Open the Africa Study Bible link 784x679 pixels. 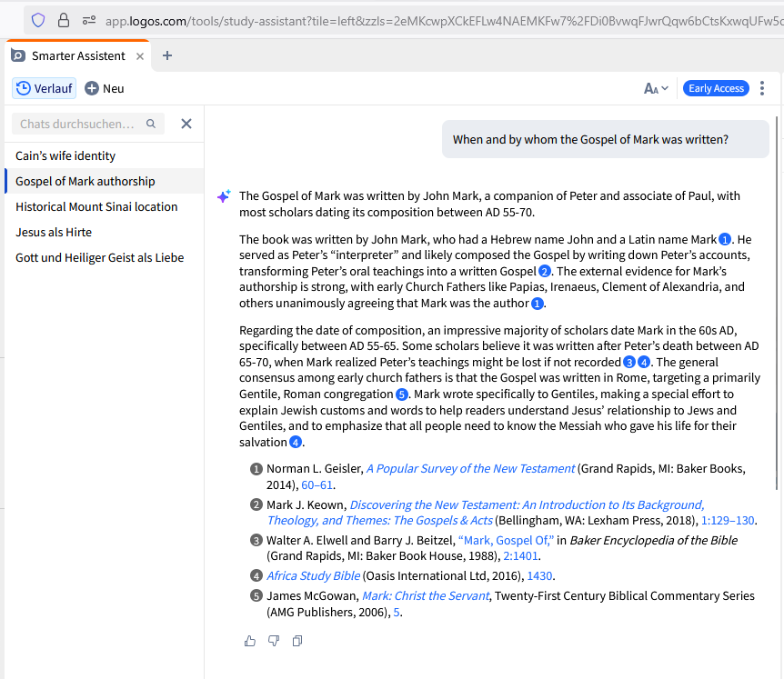[x=313, y=576]
